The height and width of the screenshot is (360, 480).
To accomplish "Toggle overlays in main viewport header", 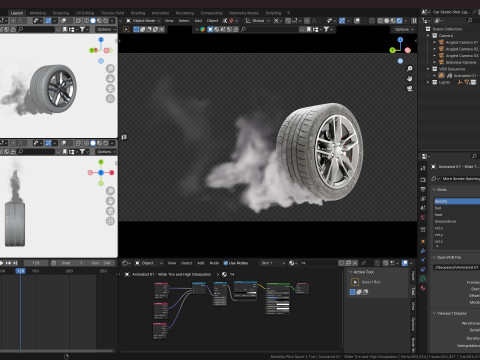I will (x=357, y=21).
